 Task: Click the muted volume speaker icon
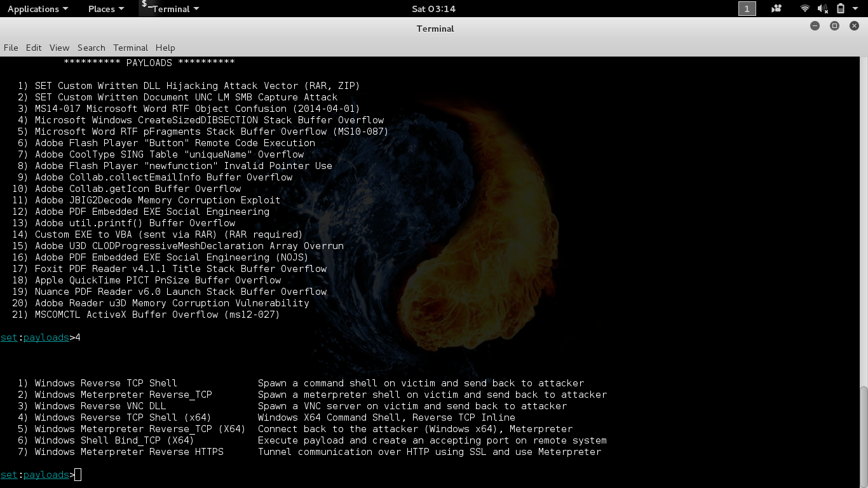[822, 9]
